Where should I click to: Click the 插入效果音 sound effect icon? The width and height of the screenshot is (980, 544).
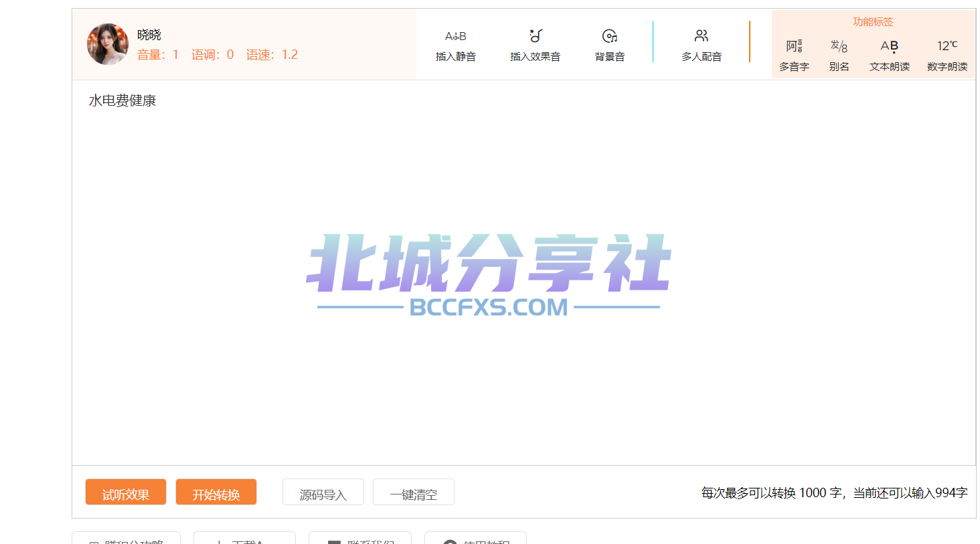pyautogui.click(x=536, y=36)
